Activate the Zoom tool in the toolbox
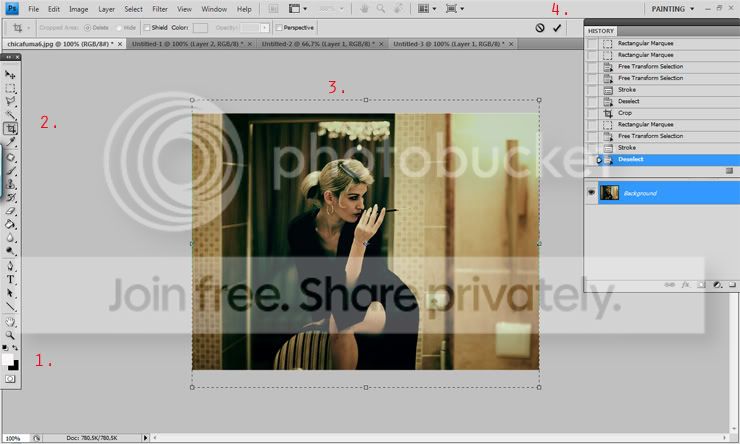Screen dimensions: 740x444 click(x=11, y=335)
